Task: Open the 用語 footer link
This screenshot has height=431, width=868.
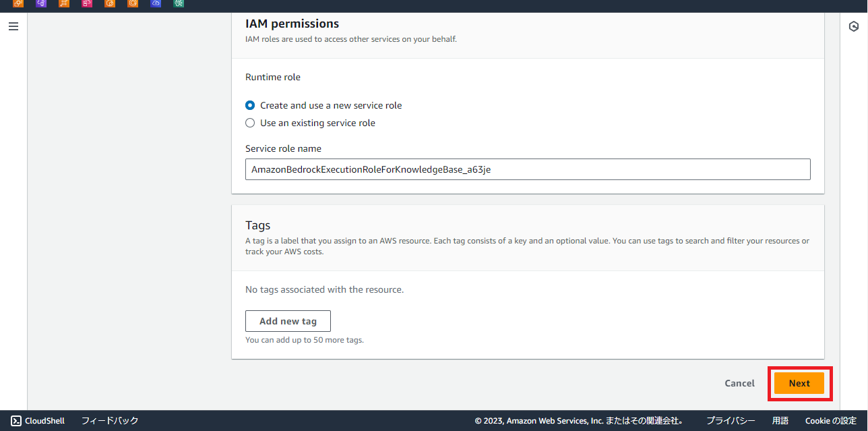Action: click(780, 421)
